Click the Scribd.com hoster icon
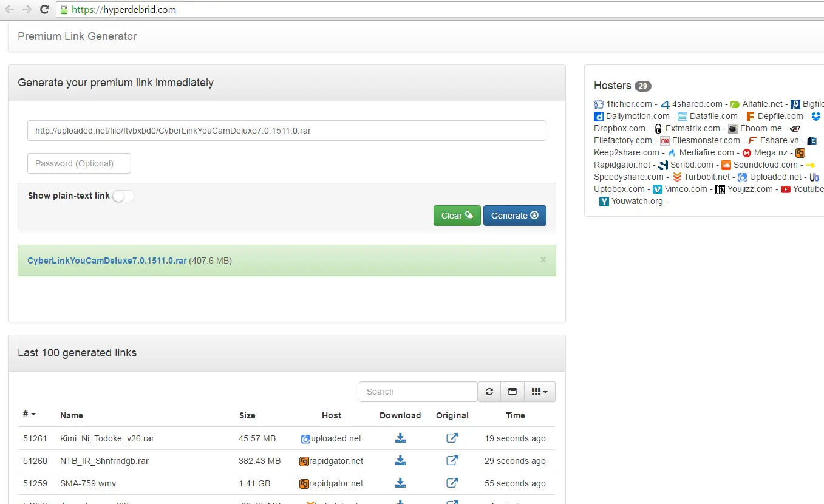This screenshot has height=504, width=824. pos(663,165)
